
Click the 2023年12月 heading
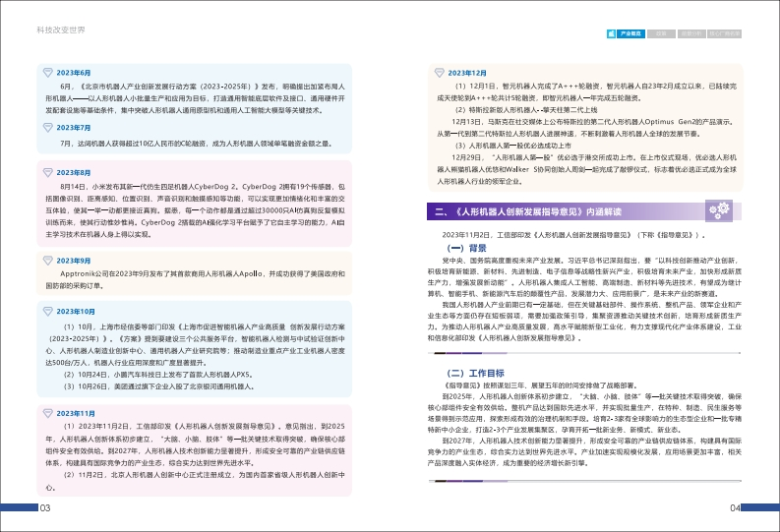[x=467, y=73]
